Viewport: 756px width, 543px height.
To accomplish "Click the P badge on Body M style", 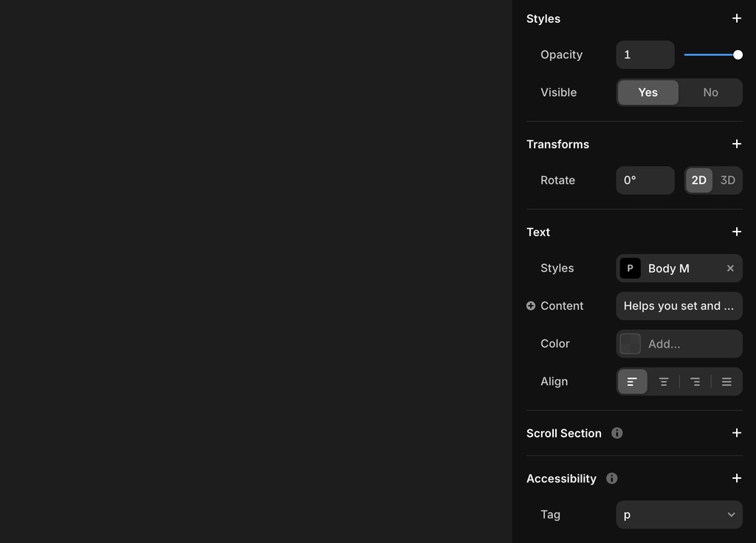I will 630,269.
